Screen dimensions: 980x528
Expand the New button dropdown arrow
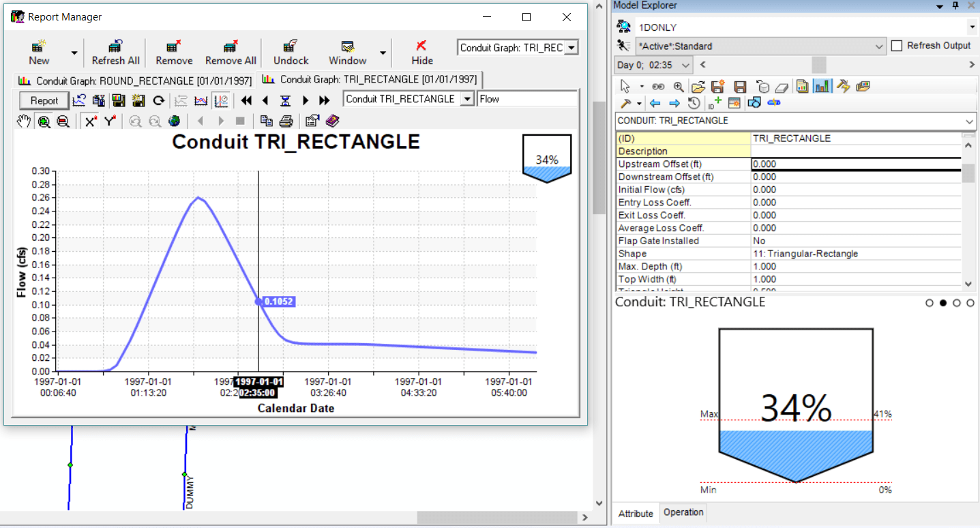coord(74,53)
